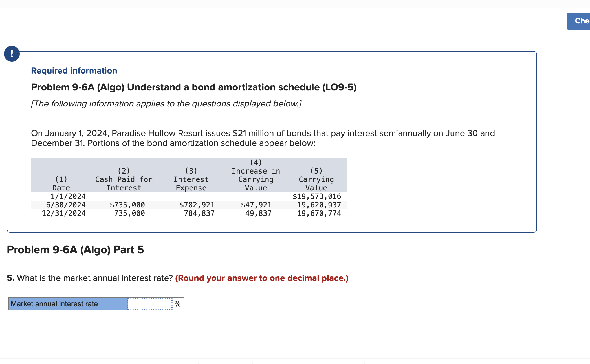Click the Cash Paid for Interest header
This screenshot has width=590, height=364.
(x=124, y=179)
